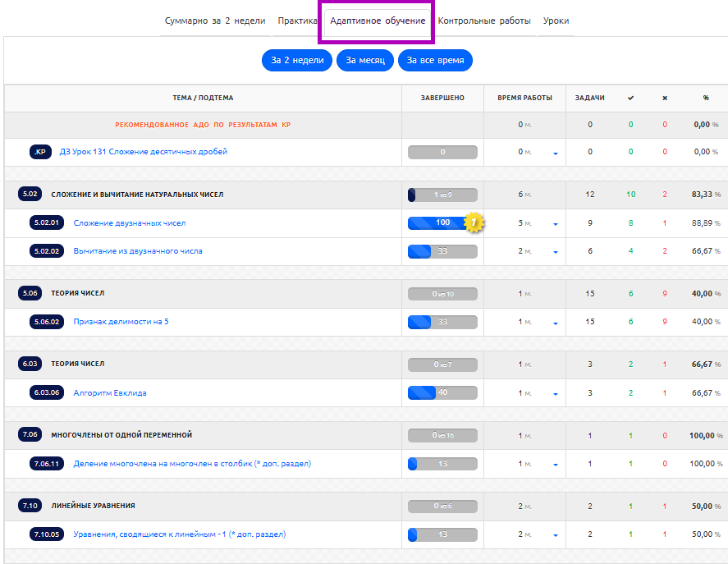Click РЕКОМЕНДОВАННОЕ АДО ПО РЕЗУЛЬТАТАМ КР heading
The width and height of the screenshot is (728, 564).
pos(203,125)
